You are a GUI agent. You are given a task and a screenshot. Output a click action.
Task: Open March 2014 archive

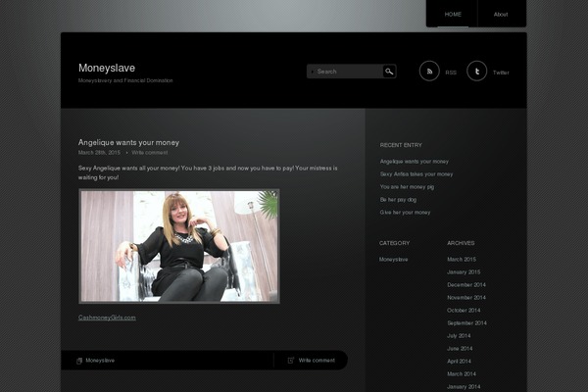[x=462, y=374]
